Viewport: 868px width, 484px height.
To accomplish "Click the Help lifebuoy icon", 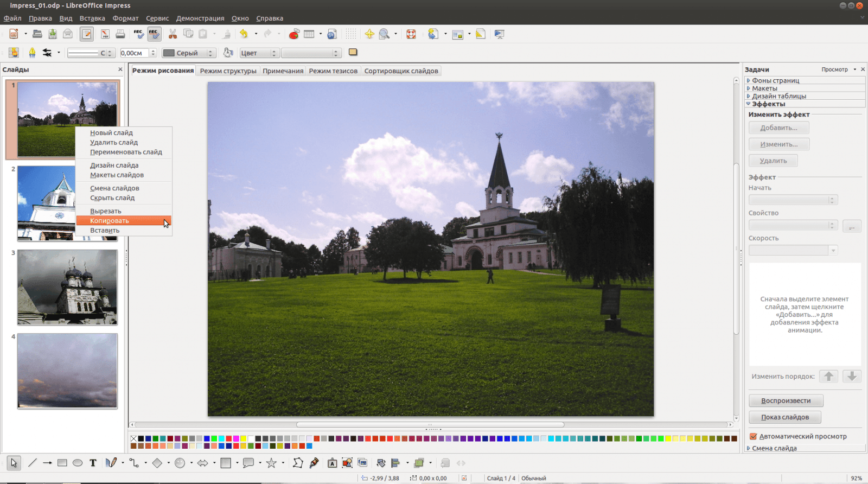I will tap(411, 34).
